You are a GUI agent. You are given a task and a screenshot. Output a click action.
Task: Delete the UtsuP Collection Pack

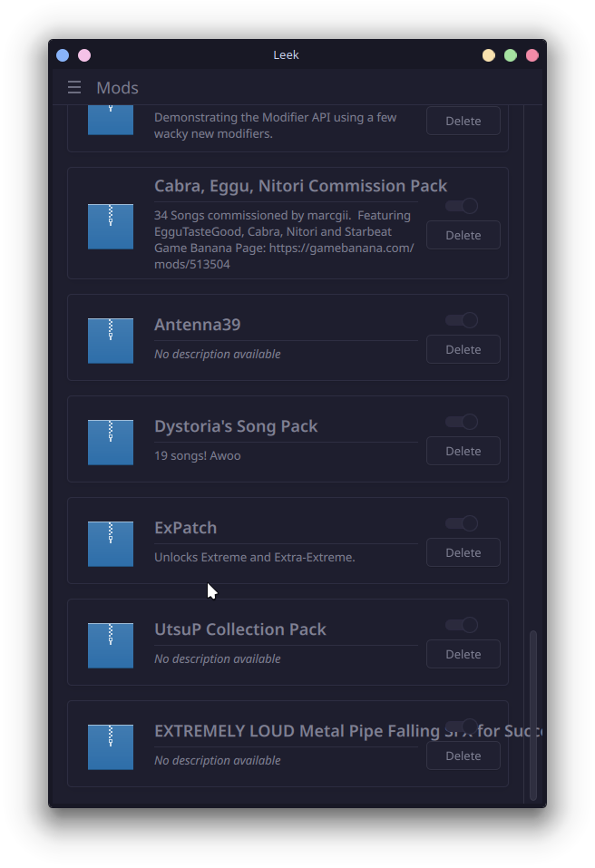point(463,654)
